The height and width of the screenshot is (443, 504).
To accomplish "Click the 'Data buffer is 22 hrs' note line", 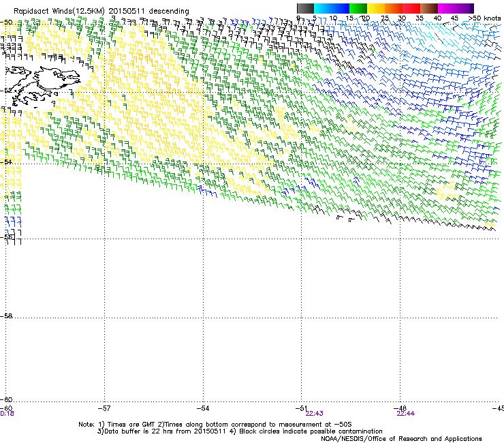I will [240, 431].
